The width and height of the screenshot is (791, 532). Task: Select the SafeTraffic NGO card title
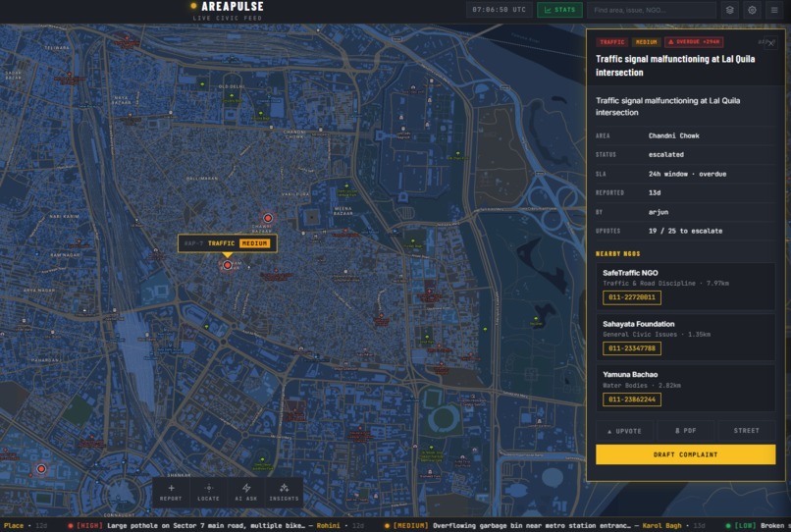[x=630, y=273]
